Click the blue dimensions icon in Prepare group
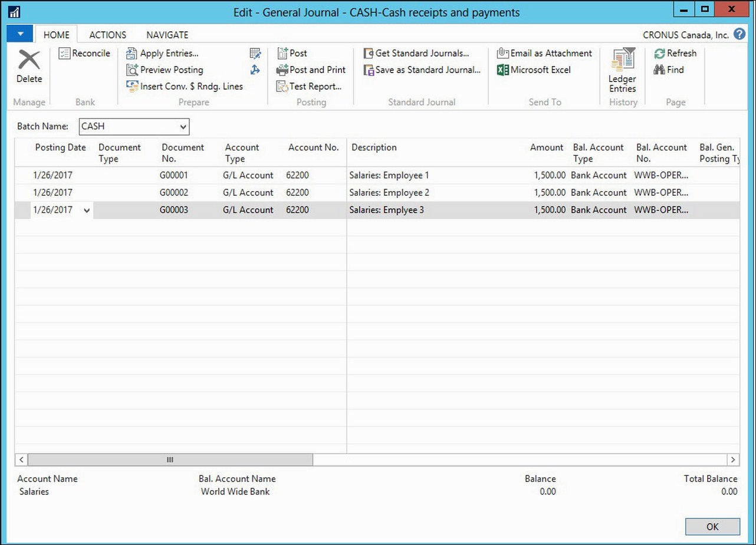Image resolution: width=756 pixels, height=545 pixels. pos(255,70)
